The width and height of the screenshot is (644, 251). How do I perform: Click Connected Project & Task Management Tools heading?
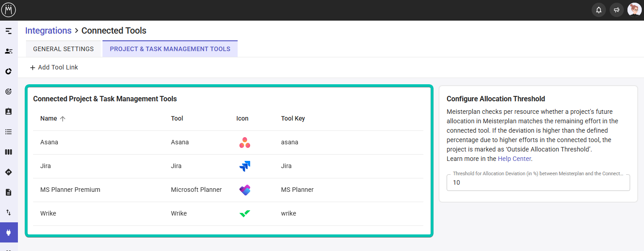(x=105, y=99)
